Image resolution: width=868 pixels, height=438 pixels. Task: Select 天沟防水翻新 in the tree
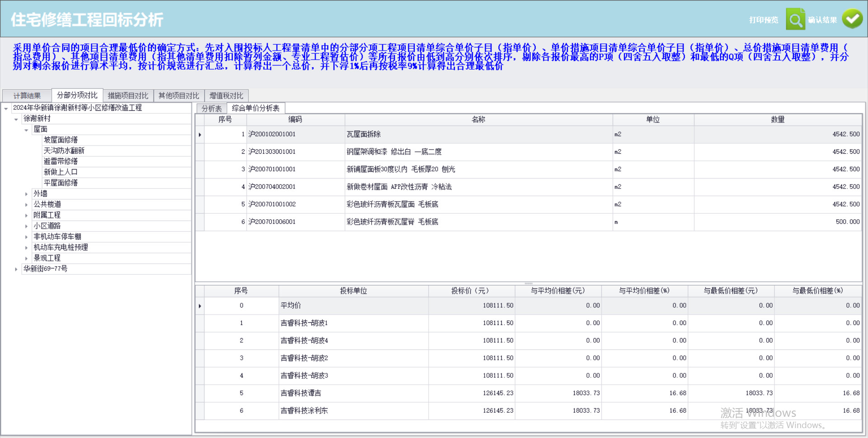click(x=64, y=151)
